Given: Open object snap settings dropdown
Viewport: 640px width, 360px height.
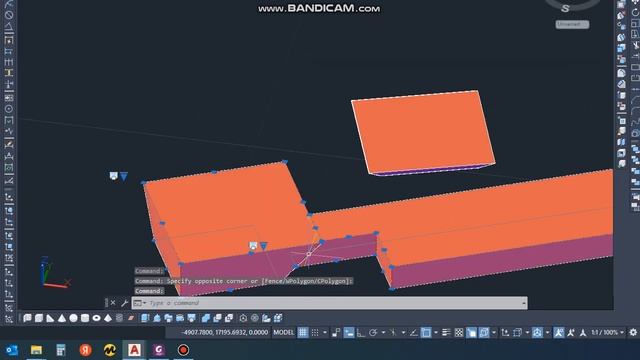Looking at the screenshot, I should 436,333.
